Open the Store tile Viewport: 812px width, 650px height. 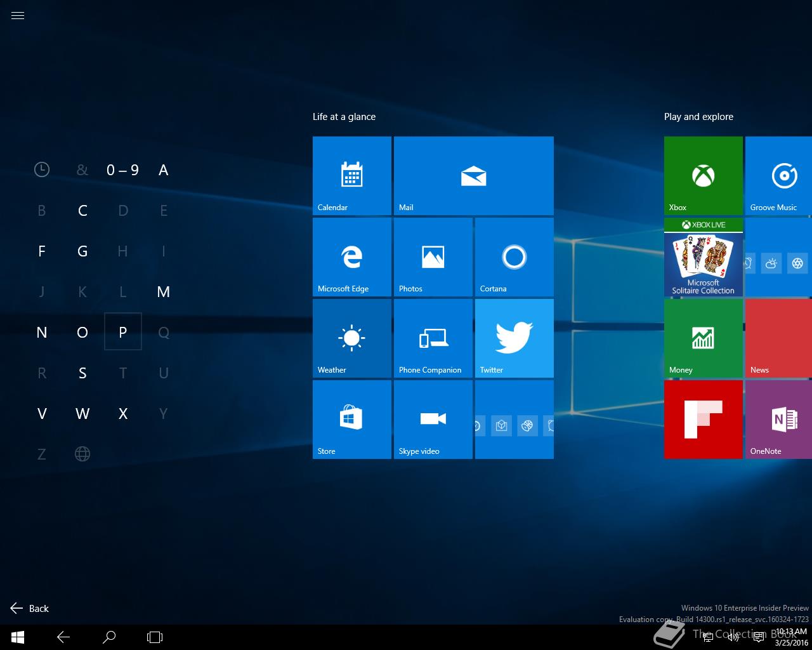pyautogui.click(x=352, y=420)
